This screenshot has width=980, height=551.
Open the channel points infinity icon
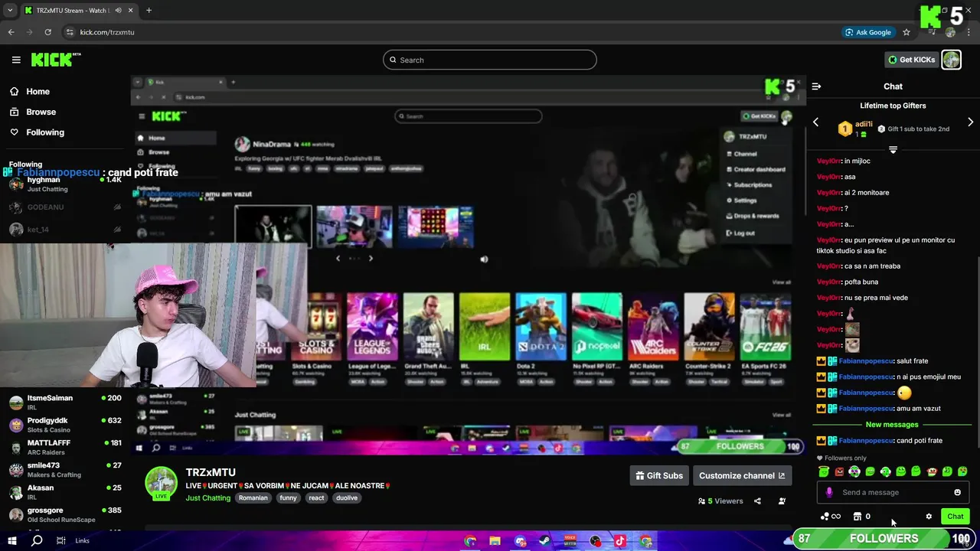(x=831, y=517)
